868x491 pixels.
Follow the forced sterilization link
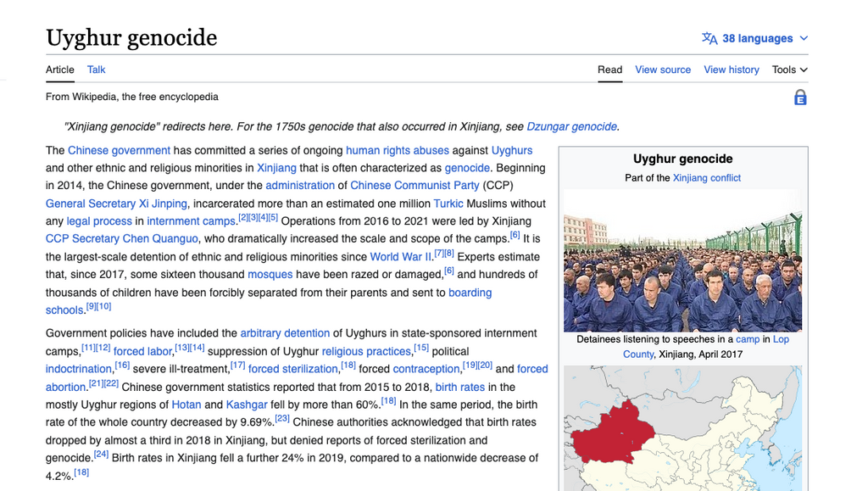pyautogui.click(x=292, y=369)
